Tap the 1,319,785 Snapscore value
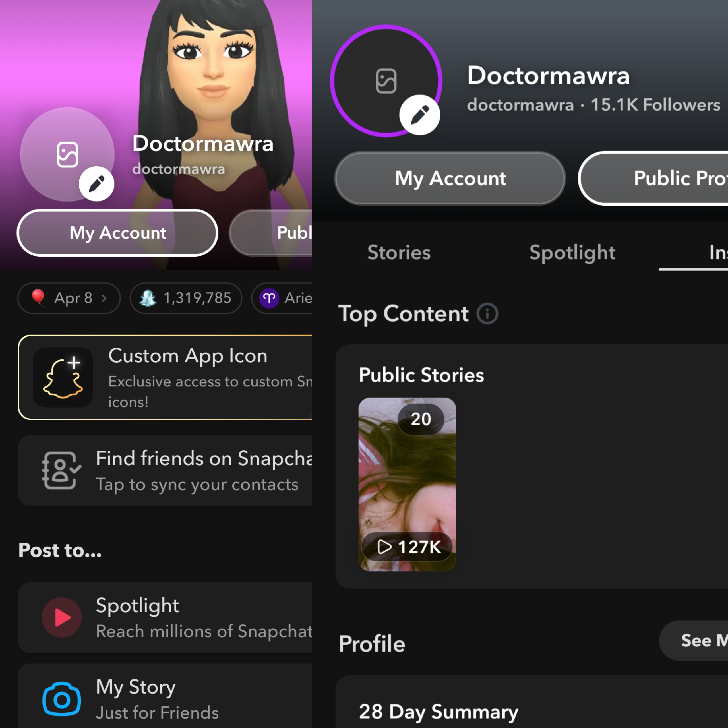 click(x=197, y=298)
